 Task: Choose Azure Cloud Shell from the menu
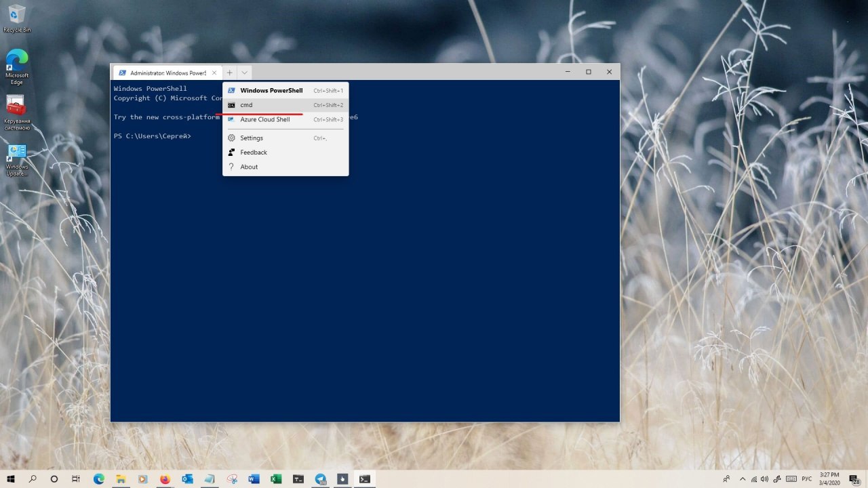[285, 119]
